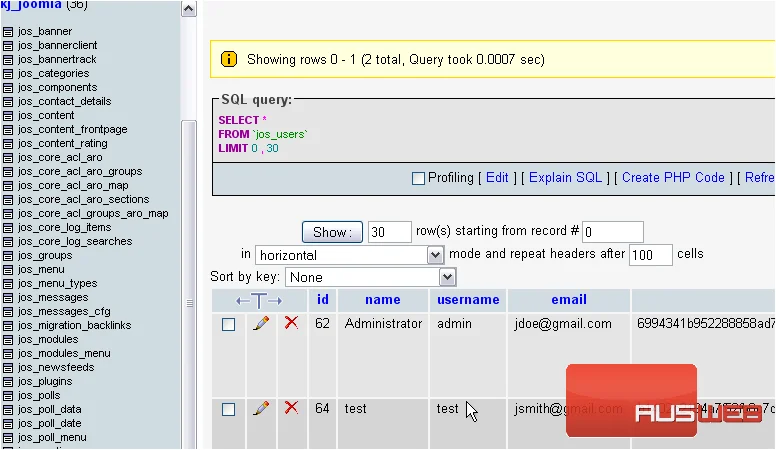
Task: Click the starting record number field
Action: pyautogui.click(x=613, y=232)
